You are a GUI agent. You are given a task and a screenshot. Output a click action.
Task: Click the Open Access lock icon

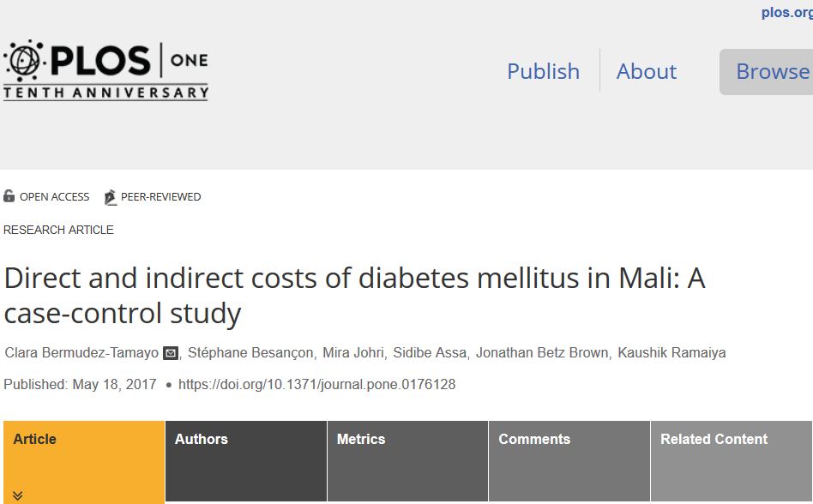9,196
